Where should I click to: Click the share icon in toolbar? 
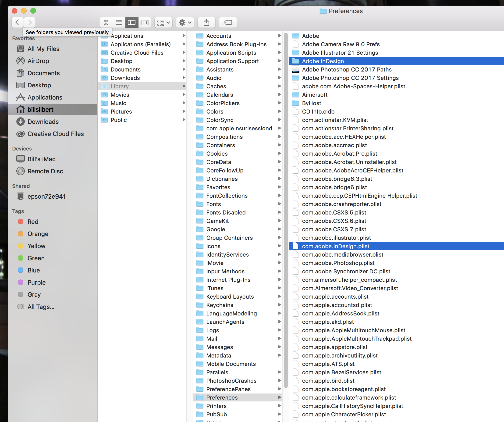[207, 22]
